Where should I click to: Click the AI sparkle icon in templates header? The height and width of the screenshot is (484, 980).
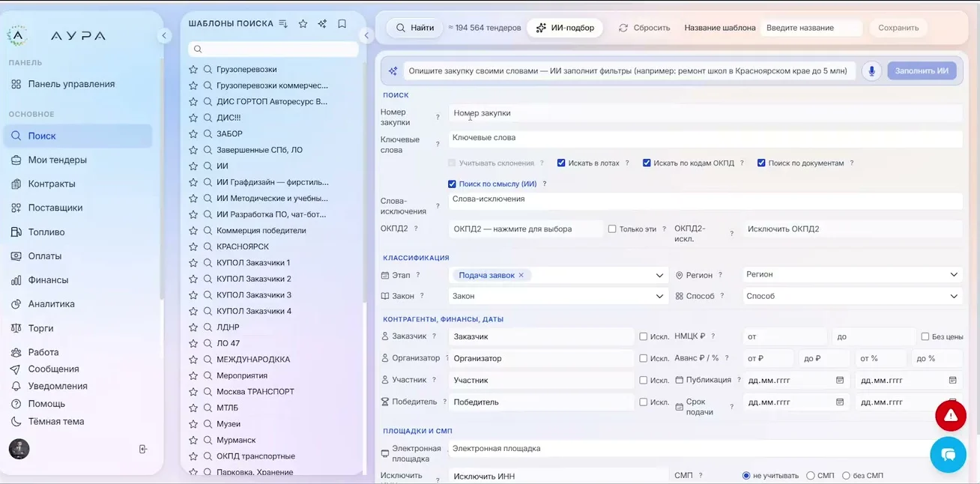point(322,24)
